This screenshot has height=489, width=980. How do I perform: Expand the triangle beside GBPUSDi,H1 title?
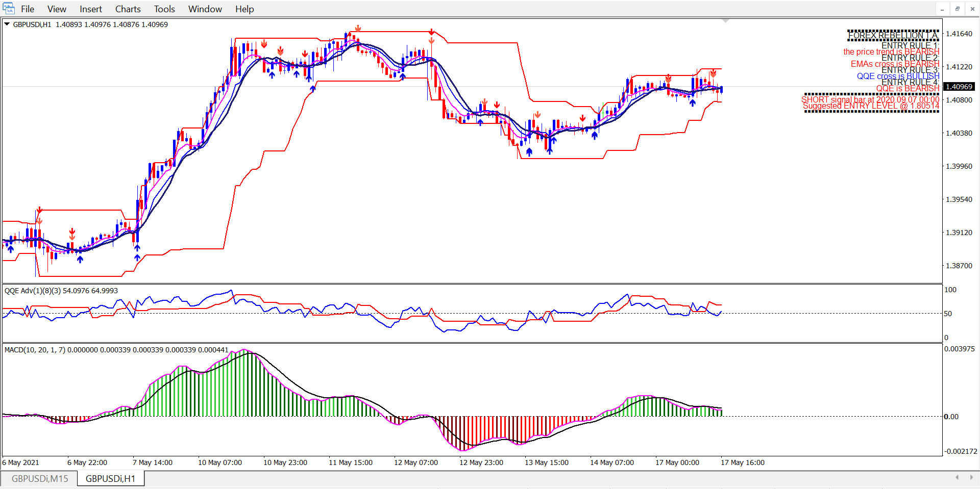(x=7, y=24)
